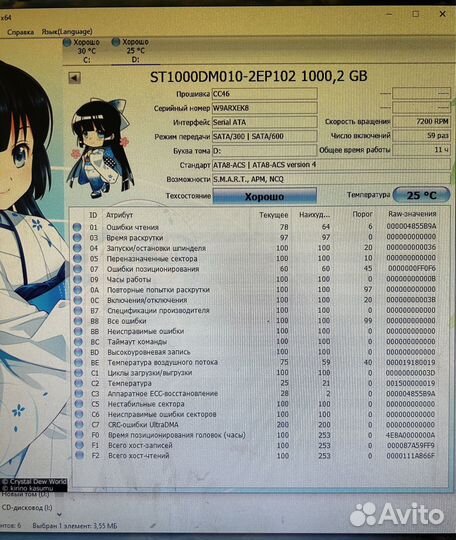Click the status icon for Часы работы
This screenshot has width=456, height=540.
coord(77,279)
